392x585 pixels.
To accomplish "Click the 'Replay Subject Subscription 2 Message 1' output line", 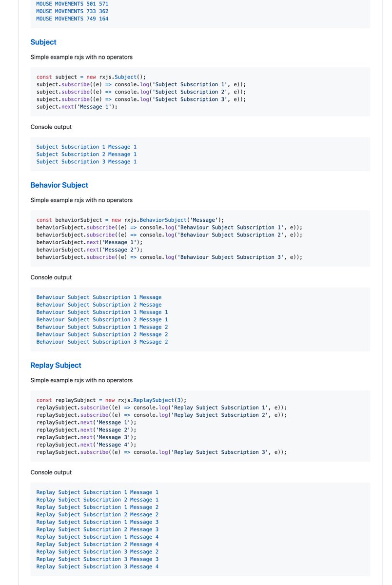I will [98, 500].
